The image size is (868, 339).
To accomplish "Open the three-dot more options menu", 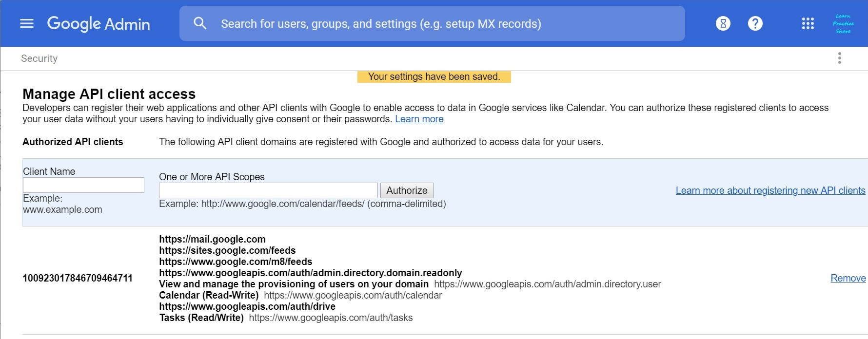I will coord(839,58).
